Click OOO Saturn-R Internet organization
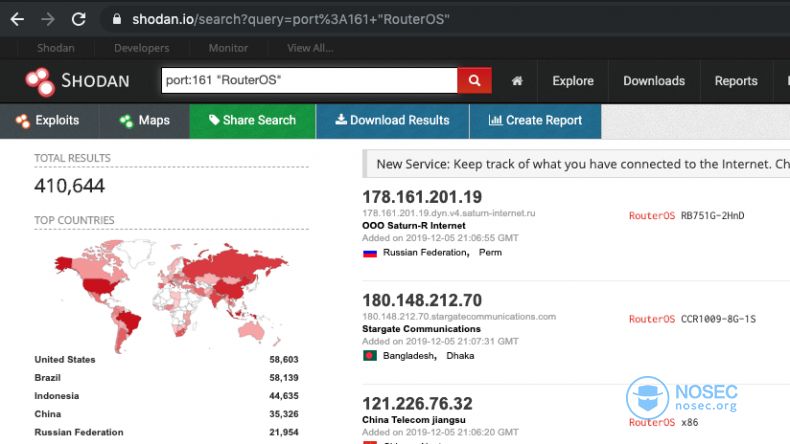The height and width of the screenshot is (444, 790). click(x=414, y=226)
